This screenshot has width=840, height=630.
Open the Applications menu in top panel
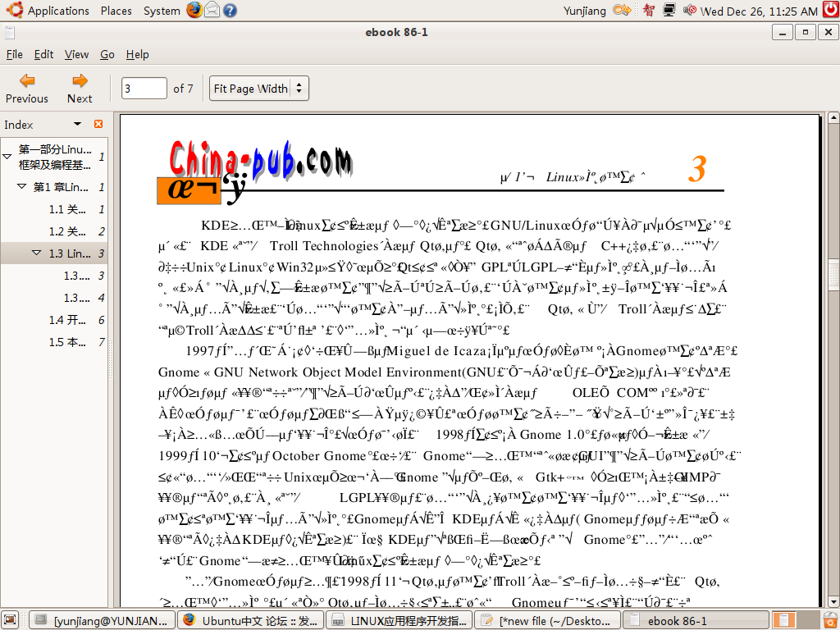(58, 10)
